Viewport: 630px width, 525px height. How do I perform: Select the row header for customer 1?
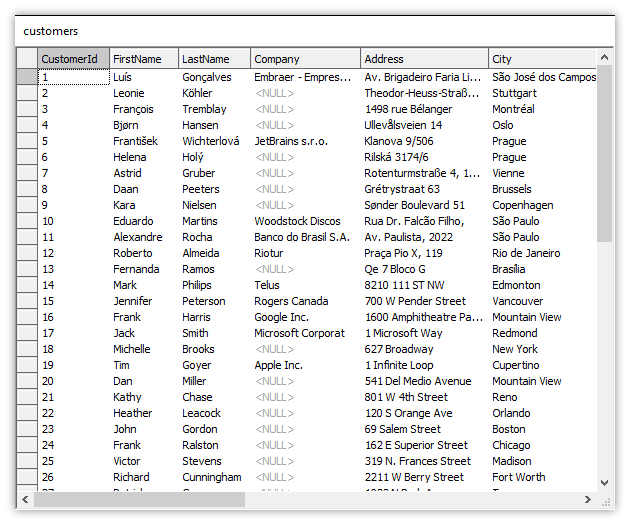tap(27, 77)
